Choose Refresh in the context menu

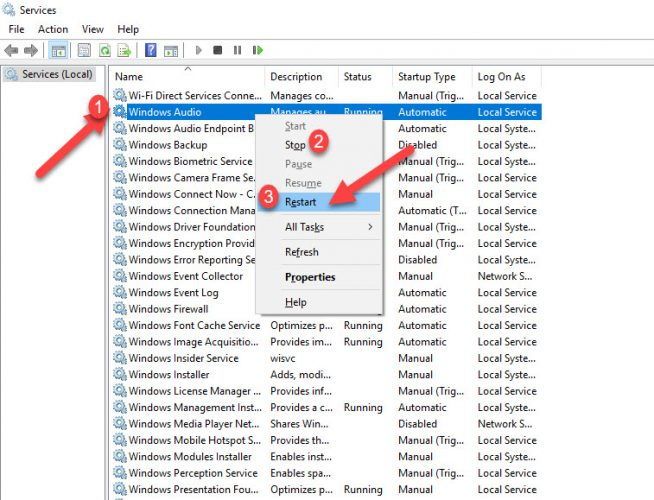click(302, 252)
